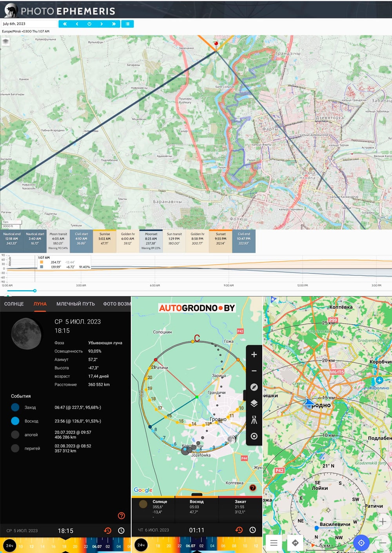Switch to the СОЛНЦЕ tab
The height and width of the screenshot is (553, 392).
tap(14, 304)
